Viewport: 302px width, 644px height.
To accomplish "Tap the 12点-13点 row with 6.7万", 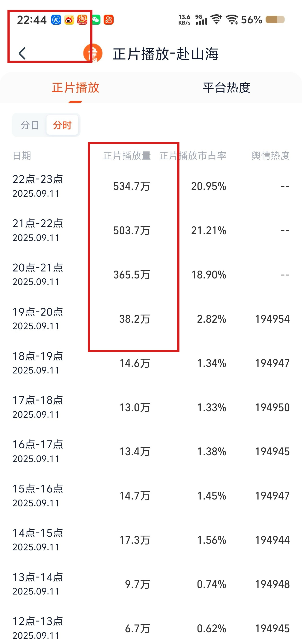I will 151,628.
